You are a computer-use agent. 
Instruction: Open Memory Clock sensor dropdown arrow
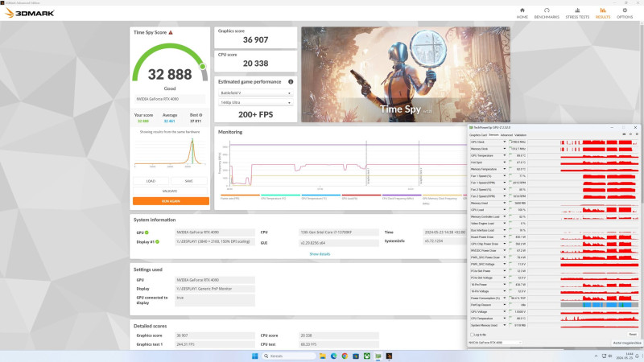pos(505,149)
